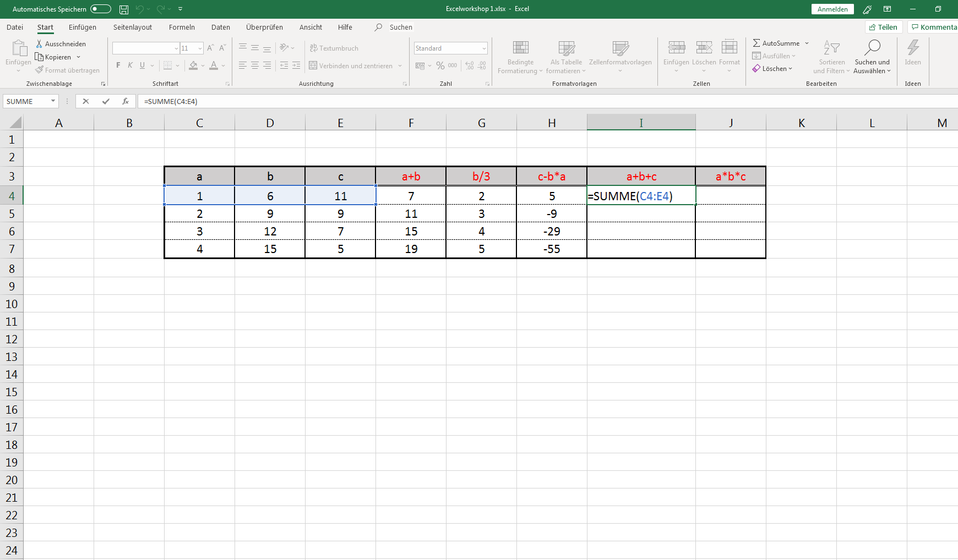958x560 pixels.
Task: Open Suchen und Auswählen
Action: pyautogui.click(x=872, y=57)
